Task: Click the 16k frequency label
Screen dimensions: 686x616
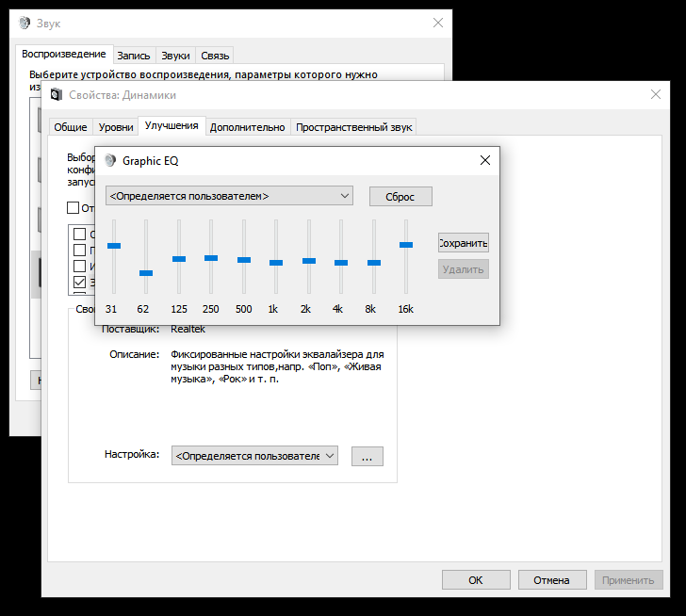Action: (x=405, y=309)
